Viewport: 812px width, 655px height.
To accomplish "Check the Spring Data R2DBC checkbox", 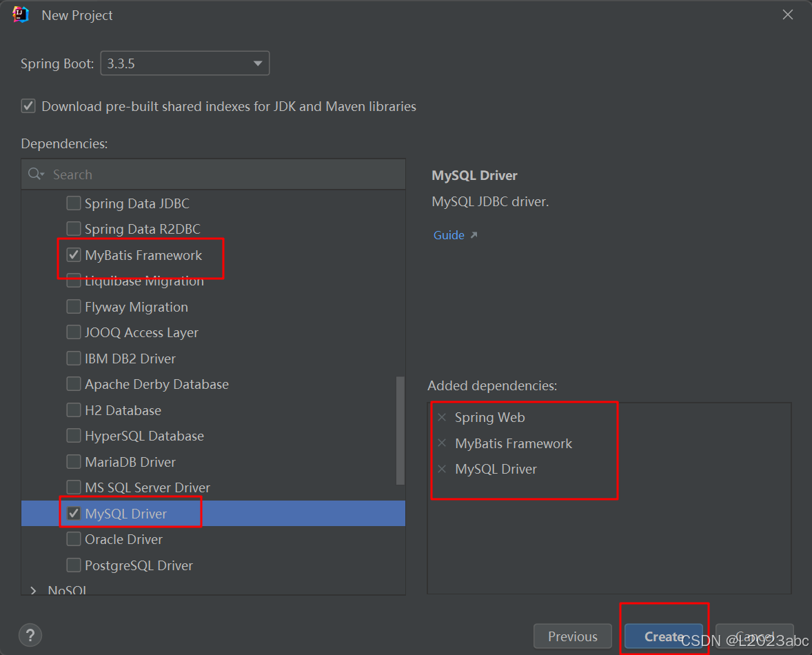I will pos(74,229).
